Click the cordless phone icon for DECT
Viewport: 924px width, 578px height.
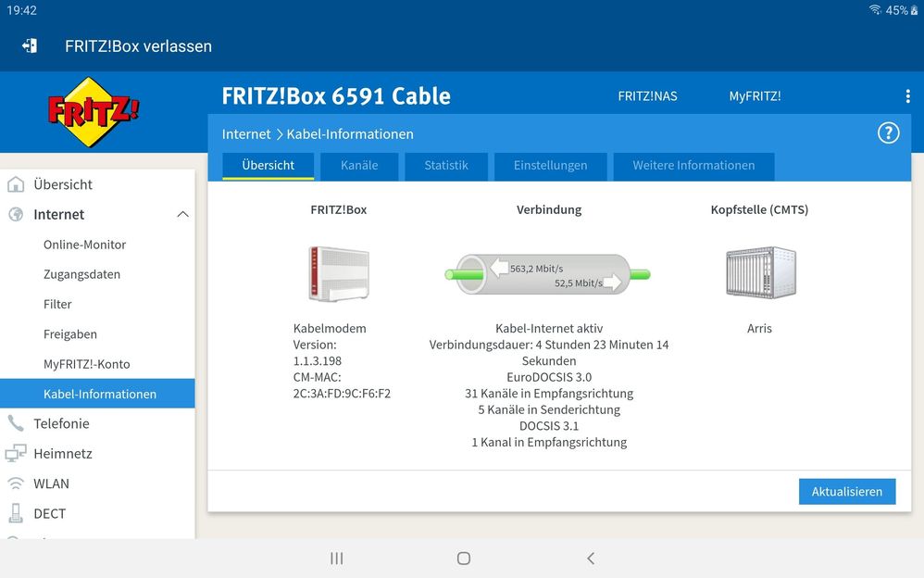(16, 513)
